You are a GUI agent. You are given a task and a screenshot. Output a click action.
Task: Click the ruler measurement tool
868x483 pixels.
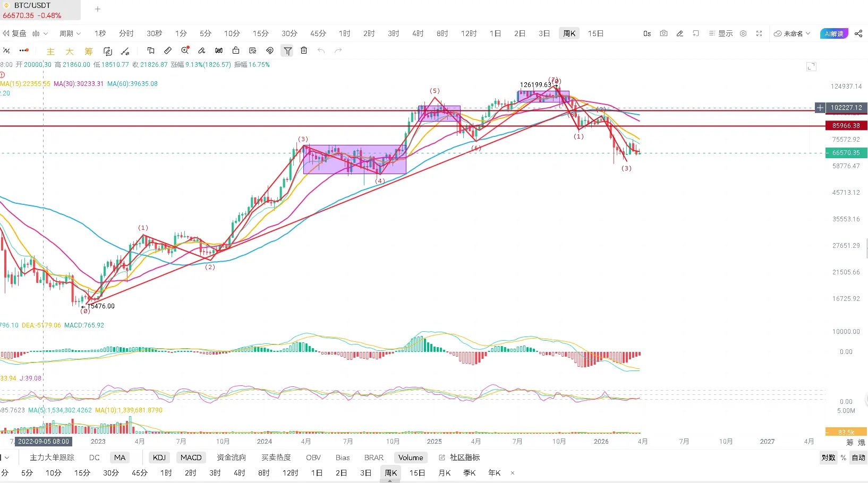tap(168, 50)
